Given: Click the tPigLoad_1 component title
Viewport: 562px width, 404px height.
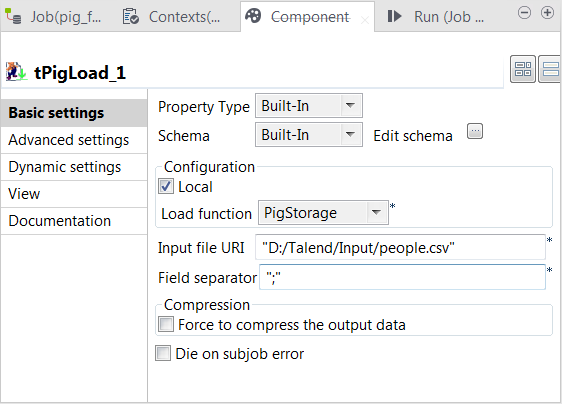Looking at the screenshot, I should click(80, 73).
